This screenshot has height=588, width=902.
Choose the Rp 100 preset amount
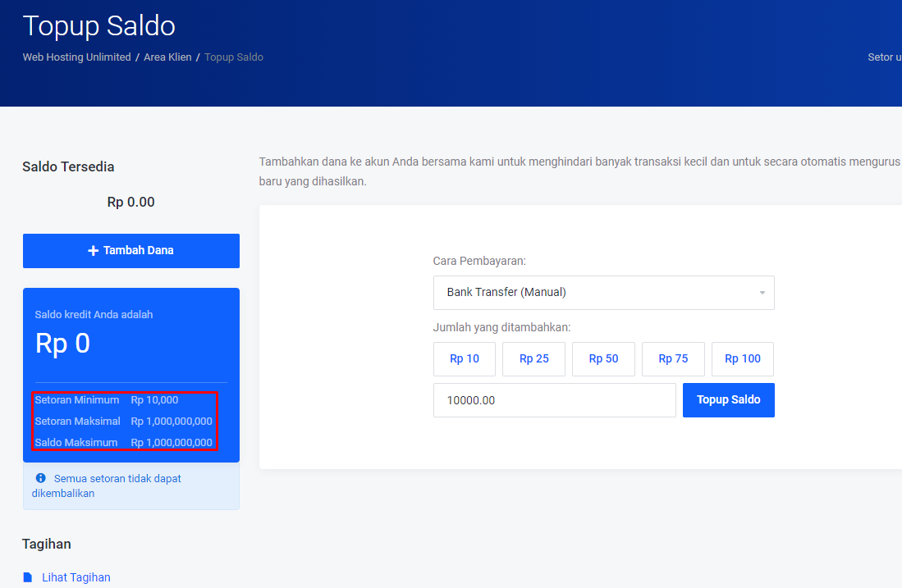742,359
